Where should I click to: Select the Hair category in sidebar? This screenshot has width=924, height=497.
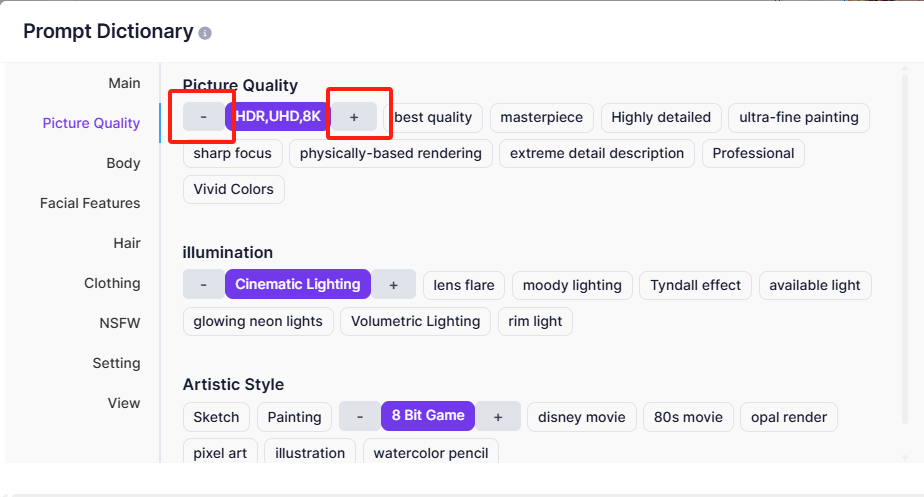(x=126, y=243)
